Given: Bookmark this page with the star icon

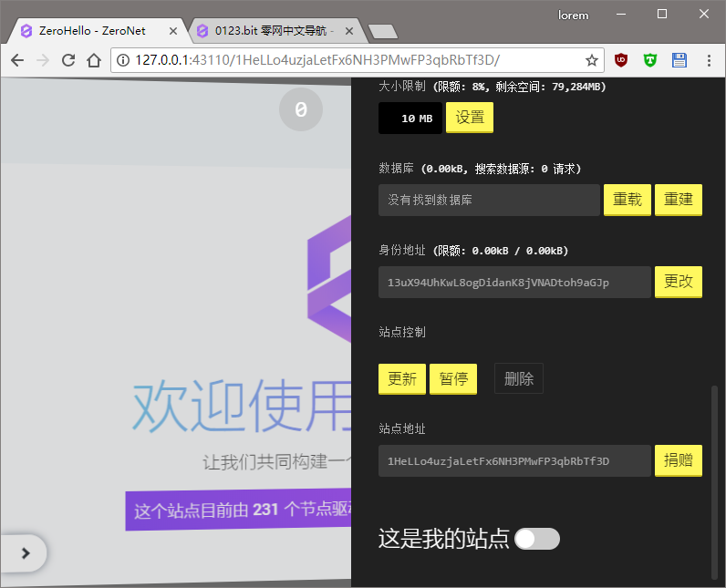Looking at the screenshot, I should [592, 60].
